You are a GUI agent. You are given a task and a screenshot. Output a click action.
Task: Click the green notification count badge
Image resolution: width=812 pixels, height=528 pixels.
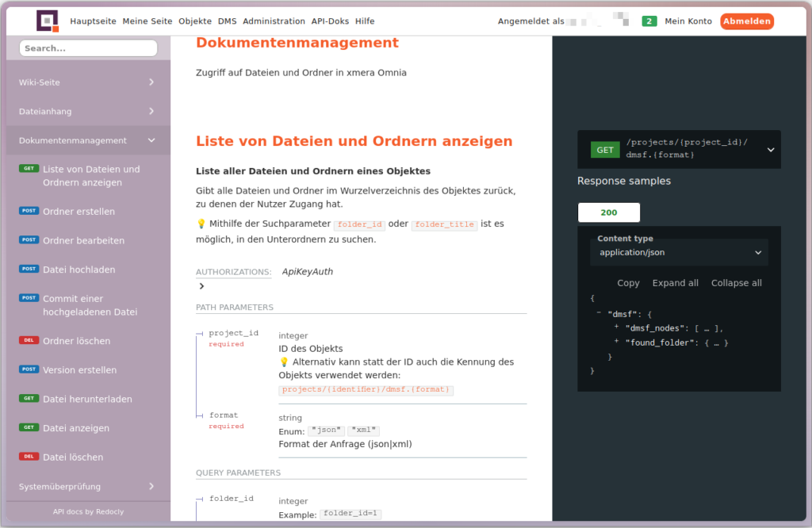(x=649, y=21)
